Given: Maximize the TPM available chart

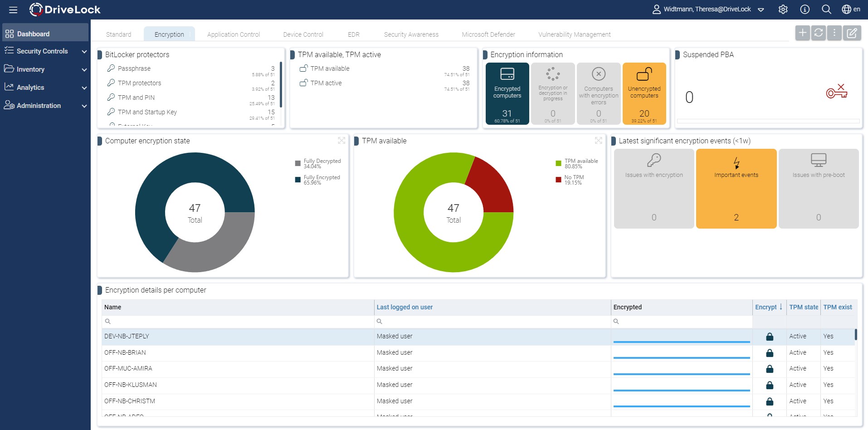Looking at the screenshot, I should (x=599, y=141).
